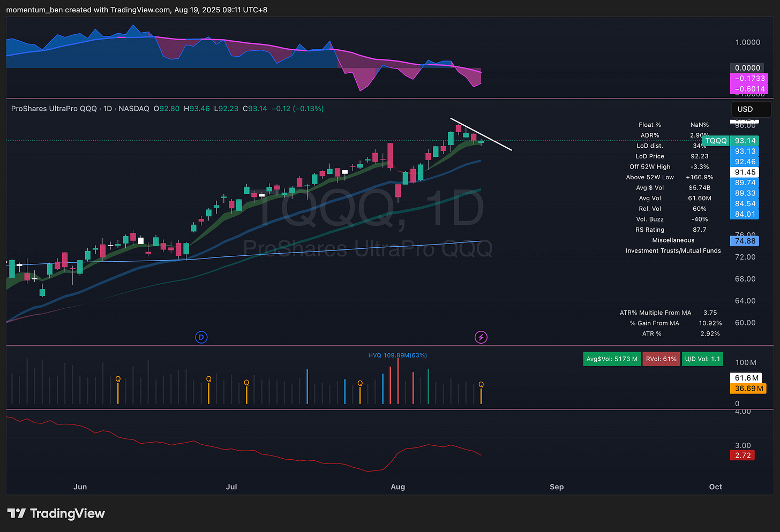
Task: Click the Above 52W Low value +166.9%
Action: [x=700, y=177]
